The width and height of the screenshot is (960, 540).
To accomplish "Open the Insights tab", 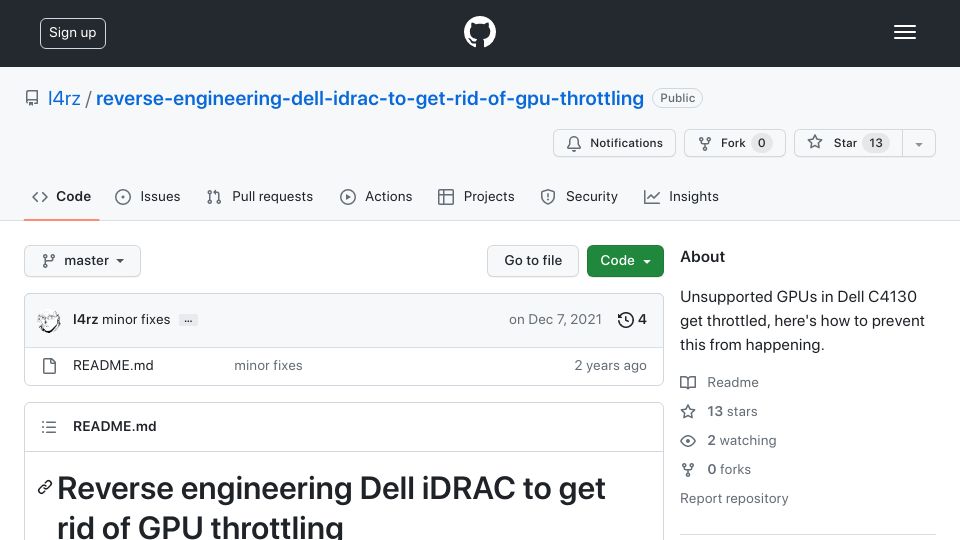I will click(x=681, y=197).
